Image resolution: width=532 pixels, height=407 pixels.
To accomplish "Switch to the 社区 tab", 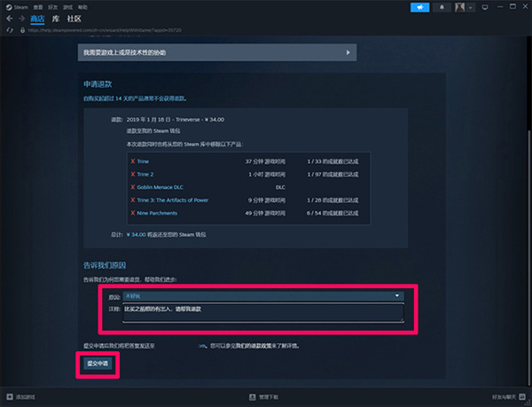I will (74, 19).
